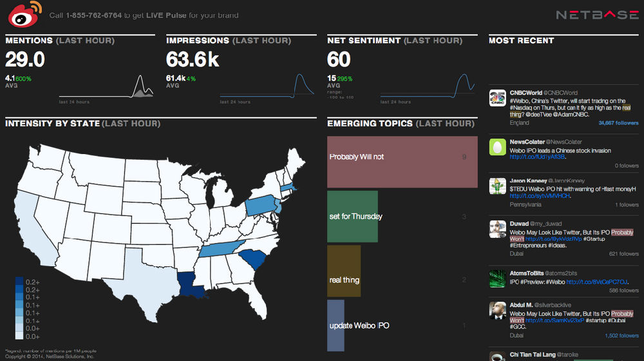
Task: Select New Jersey on the intensity map
Action: 278,205
